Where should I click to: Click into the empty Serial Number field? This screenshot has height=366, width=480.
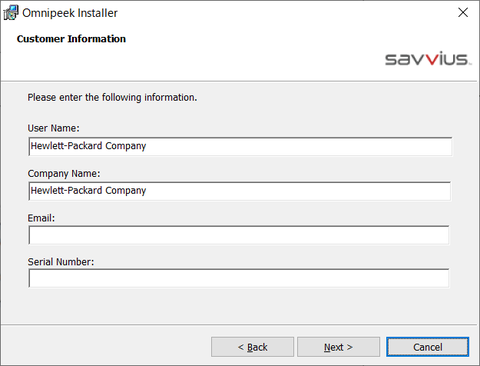coord(239,278)
